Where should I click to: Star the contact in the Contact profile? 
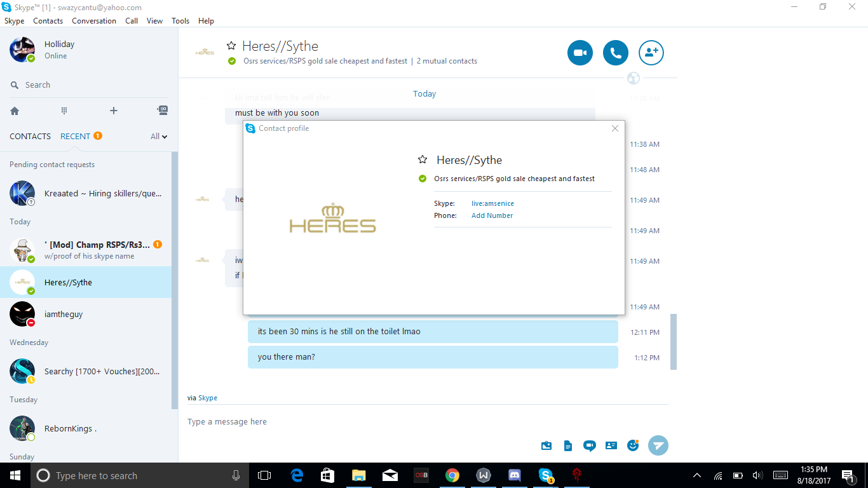(423, 159)
